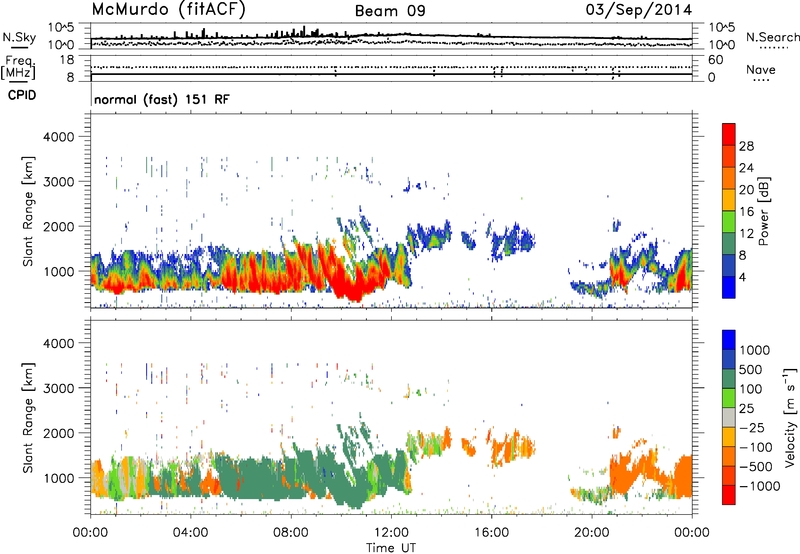This screenshot has height=554, width=800.
Task: Click the 'Beam 09' label
Action: (390, 11)
